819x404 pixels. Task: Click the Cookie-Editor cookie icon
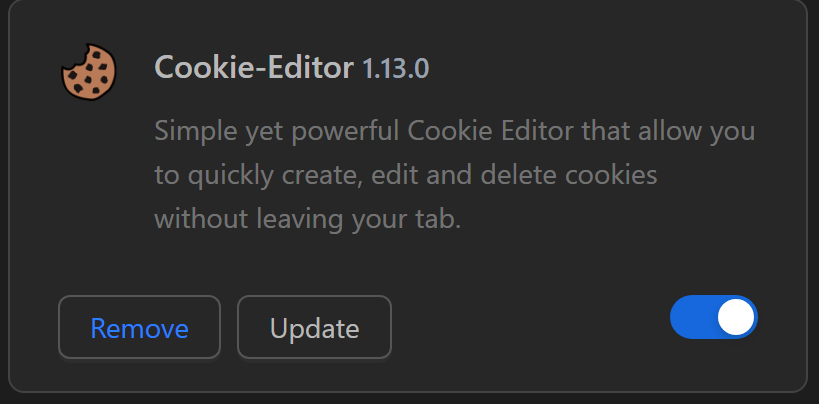89,73
